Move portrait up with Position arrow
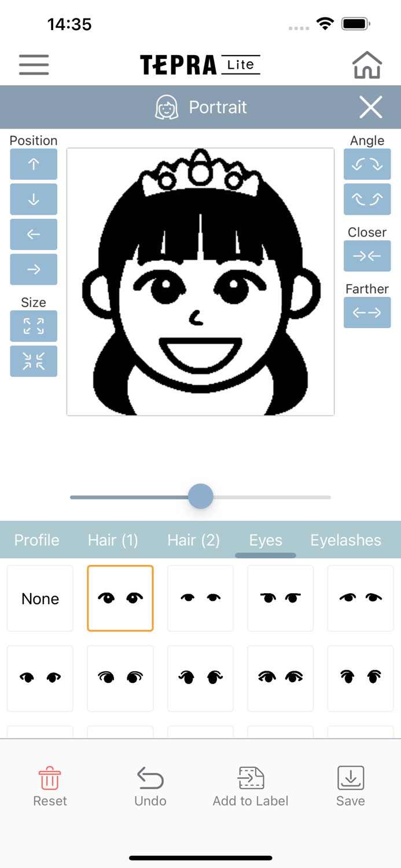The image size is (401, 868). 34,164
